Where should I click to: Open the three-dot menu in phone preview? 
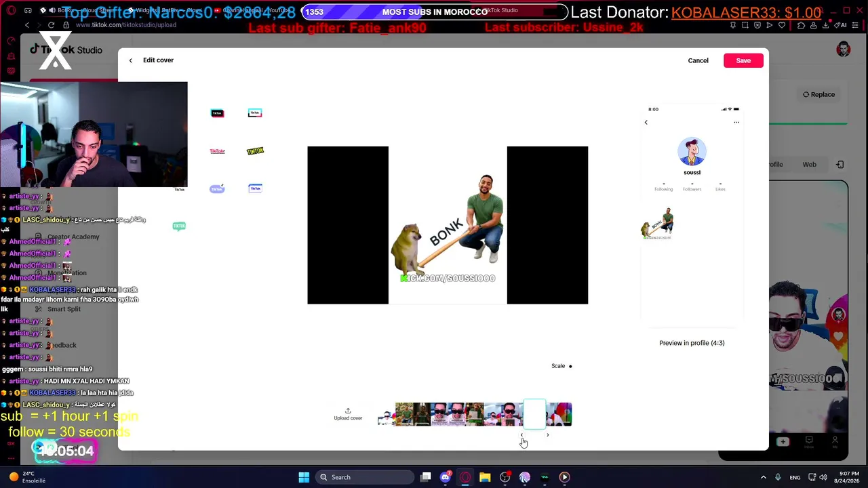[736, 123]
